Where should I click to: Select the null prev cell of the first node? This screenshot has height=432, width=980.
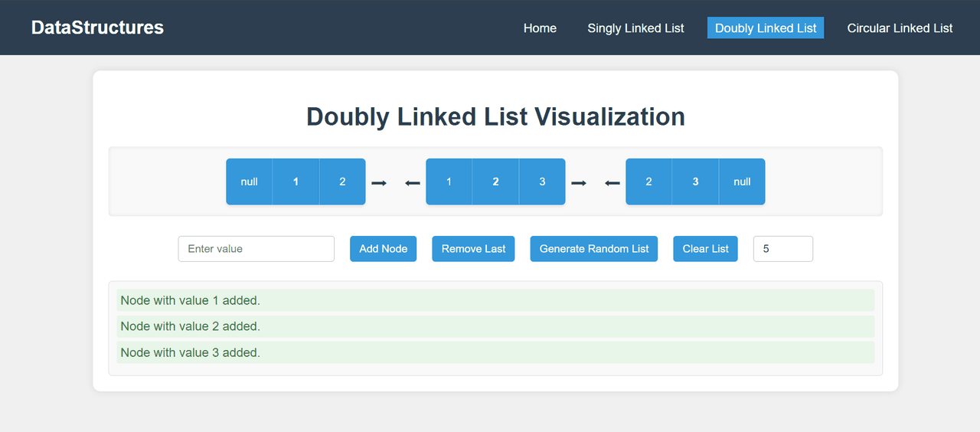tap(249, 182)
